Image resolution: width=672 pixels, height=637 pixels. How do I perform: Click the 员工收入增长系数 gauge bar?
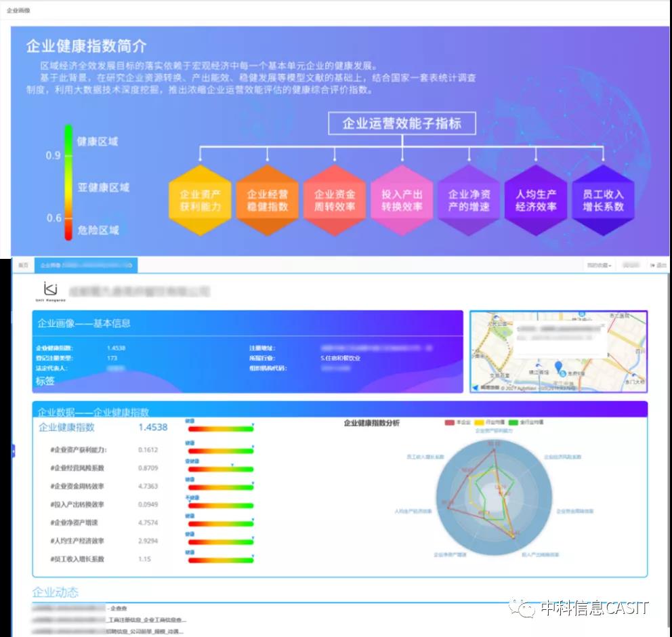tap(221, 560)
